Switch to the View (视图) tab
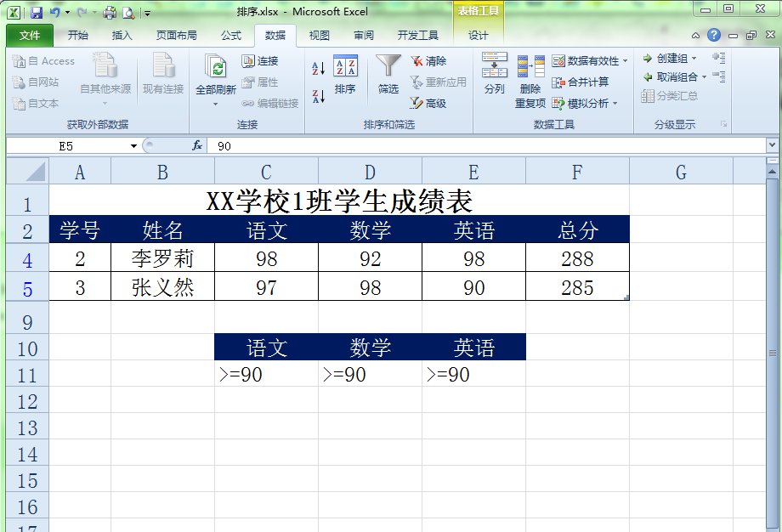782x532 pixels. (x=320, y=35)
